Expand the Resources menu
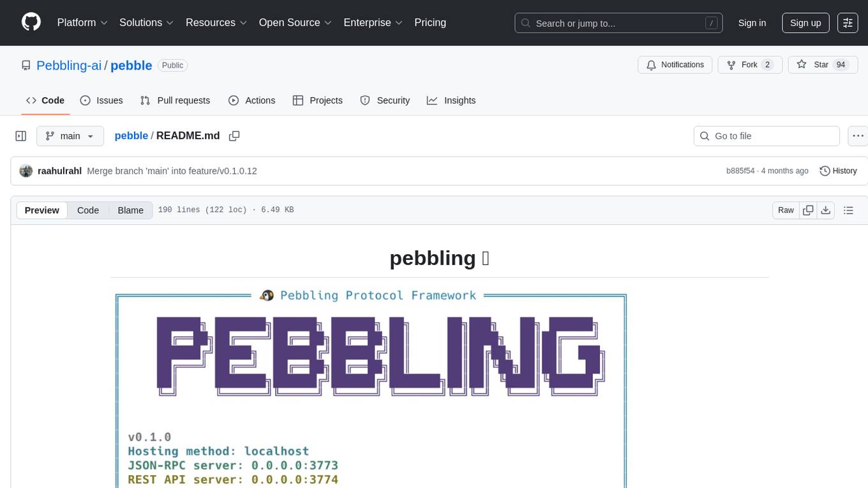868x488 pixels. pos(216,22)
